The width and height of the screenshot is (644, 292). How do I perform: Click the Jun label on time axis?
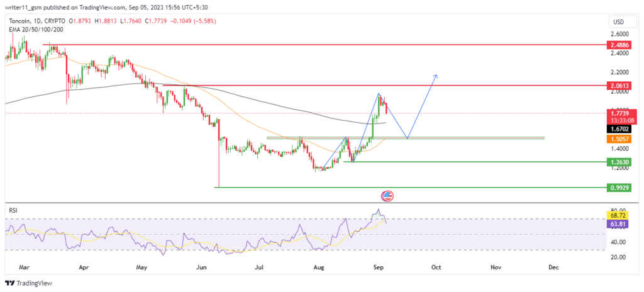point(201,267)
